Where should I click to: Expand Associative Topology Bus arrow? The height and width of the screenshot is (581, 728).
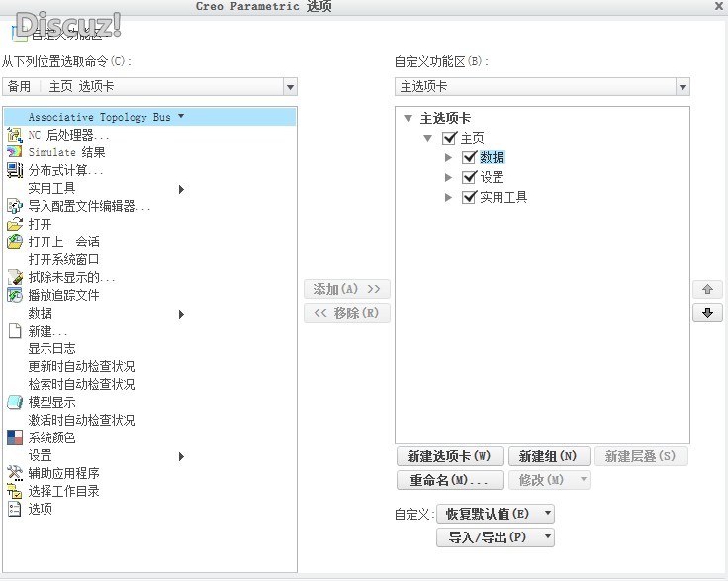pos(181,116)
